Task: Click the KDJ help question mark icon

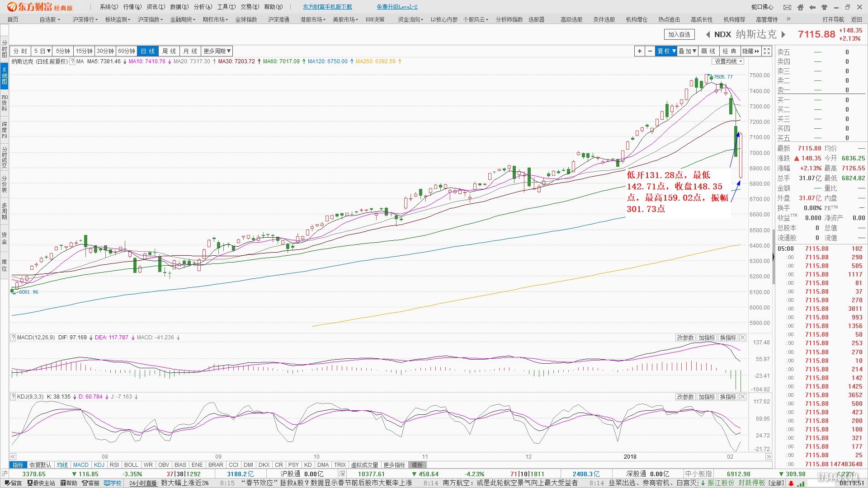Action: point(13,397)
